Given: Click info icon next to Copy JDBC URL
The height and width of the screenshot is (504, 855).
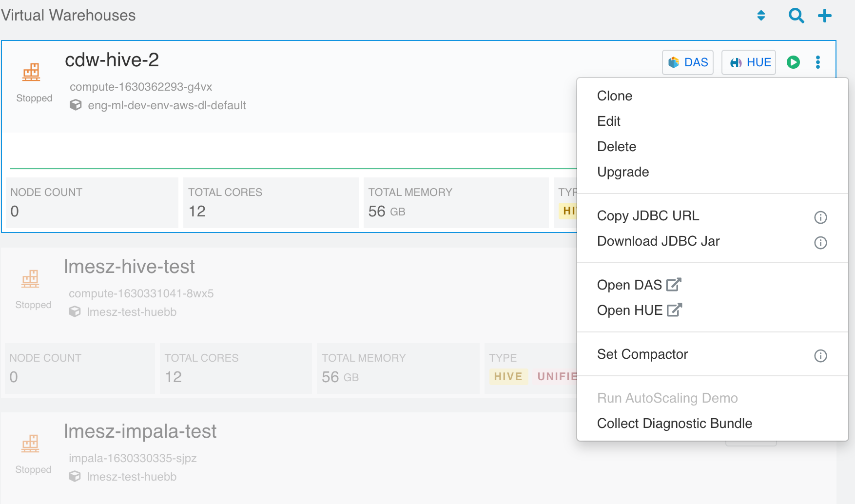Looking at the screenshot, I should pos(820,217).
